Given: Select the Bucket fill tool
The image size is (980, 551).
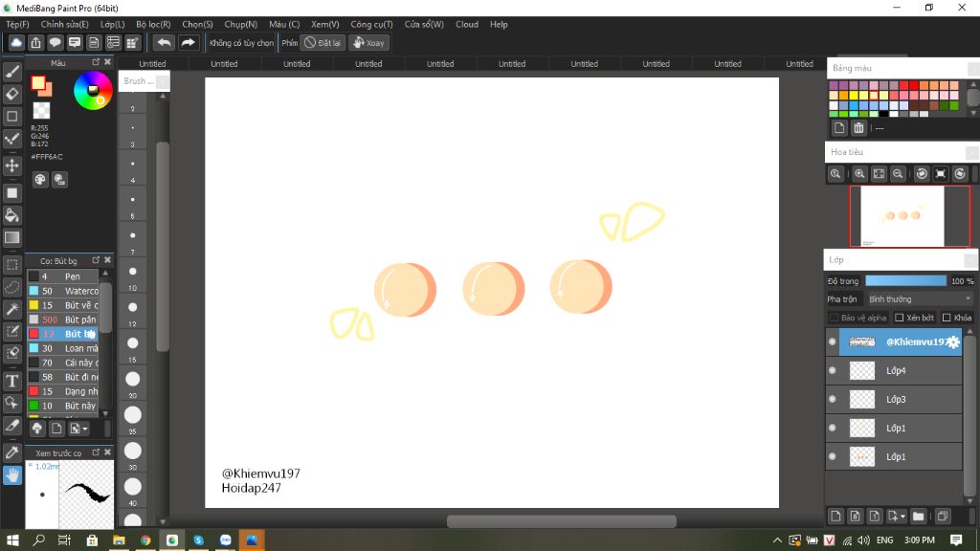Looking at the screenshot, I should [x=11, y=215].
